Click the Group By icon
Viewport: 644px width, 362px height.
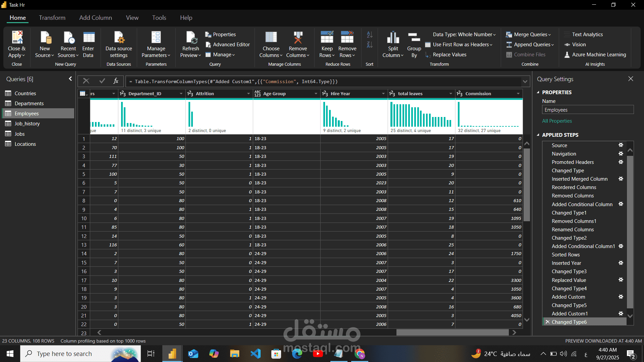(414, 38)
